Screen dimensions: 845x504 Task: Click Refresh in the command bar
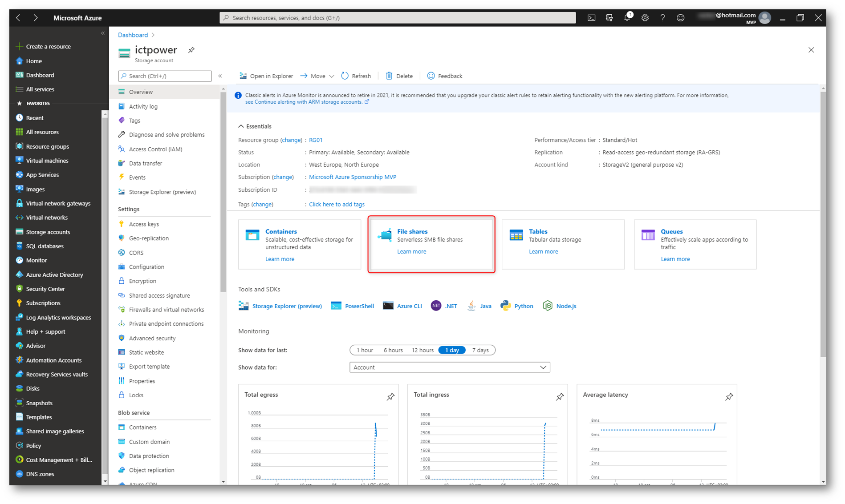point(356,76)
